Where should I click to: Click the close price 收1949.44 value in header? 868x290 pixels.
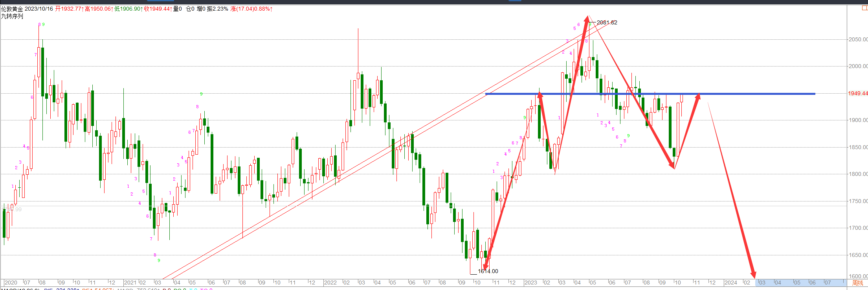pyautogui.click(x=158, y=9)
